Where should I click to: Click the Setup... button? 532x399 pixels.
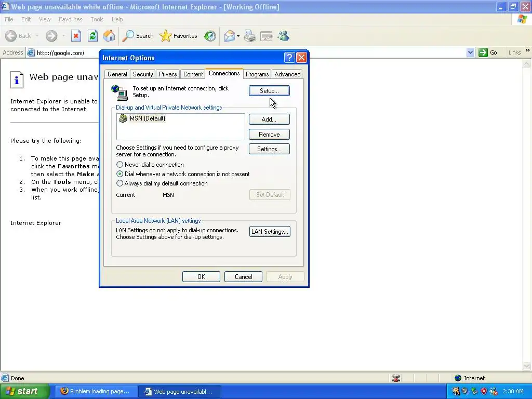[269, 90]
